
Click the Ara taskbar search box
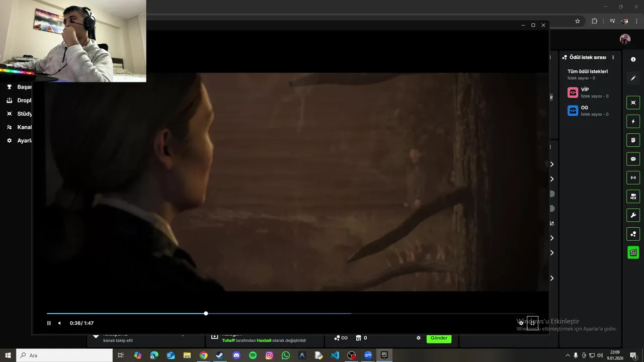pos(64,355)
